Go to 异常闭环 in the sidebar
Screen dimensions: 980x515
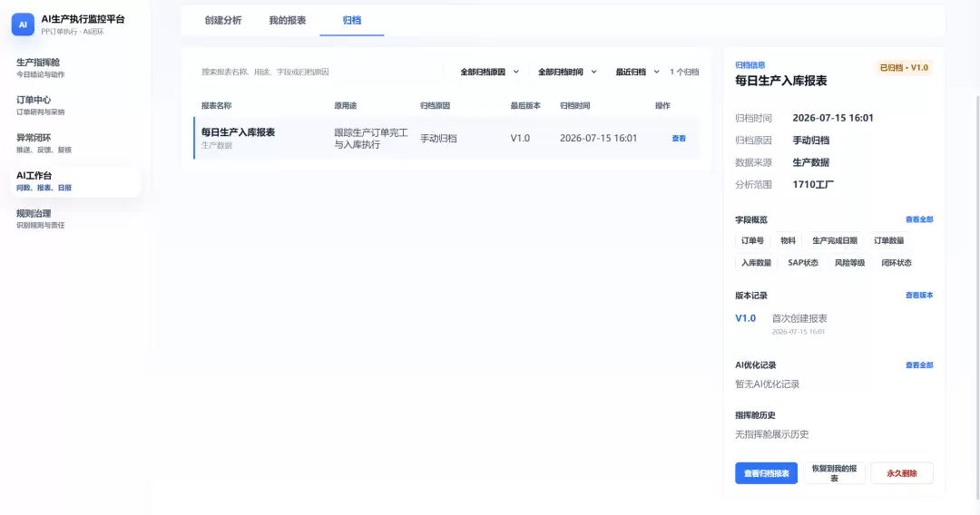pyautogui.click(x=75, y=143)
